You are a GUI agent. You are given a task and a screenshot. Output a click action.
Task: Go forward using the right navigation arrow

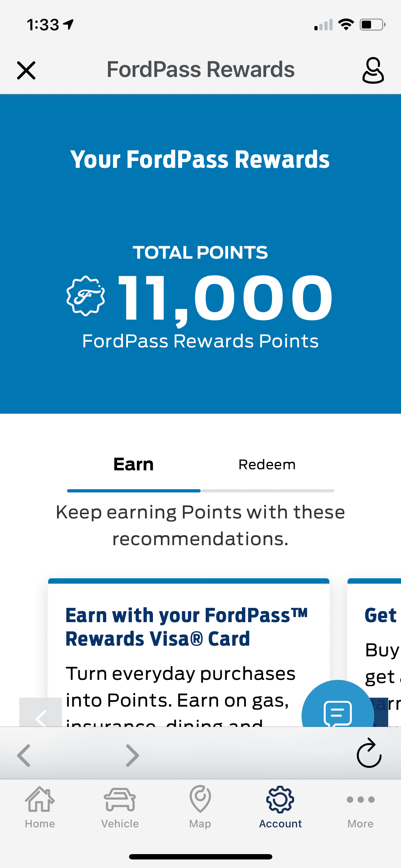(132, 755)
